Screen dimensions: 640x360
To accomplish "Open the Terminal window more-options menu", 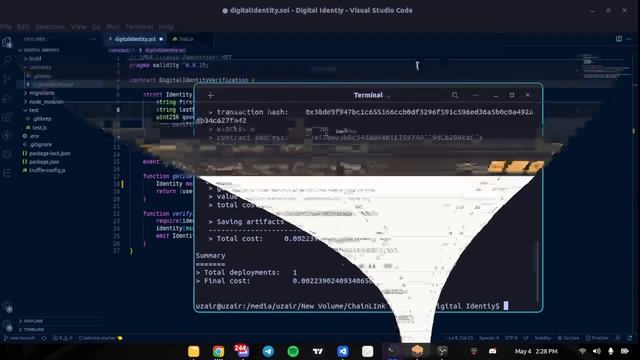I will [x=475, y=95].
